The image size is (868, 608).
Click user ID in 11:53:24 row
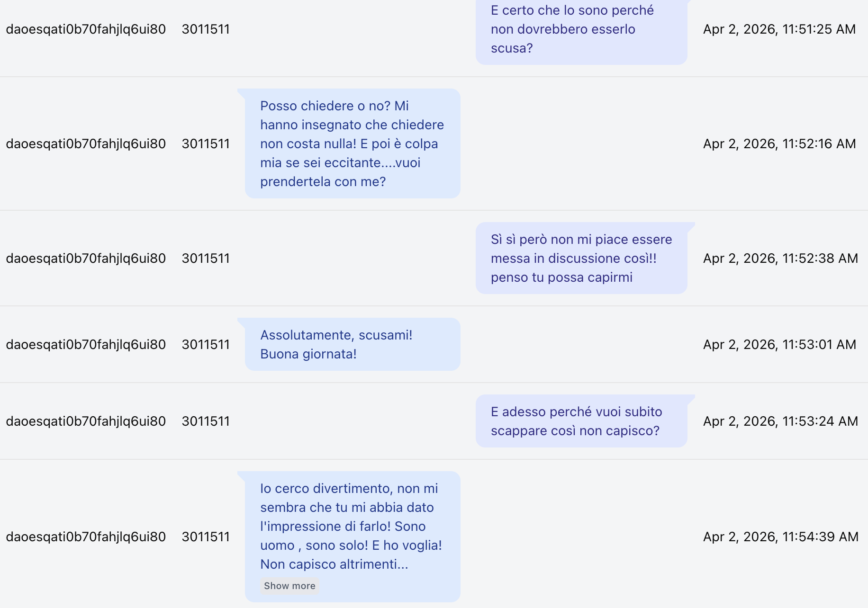pos(86,421)
